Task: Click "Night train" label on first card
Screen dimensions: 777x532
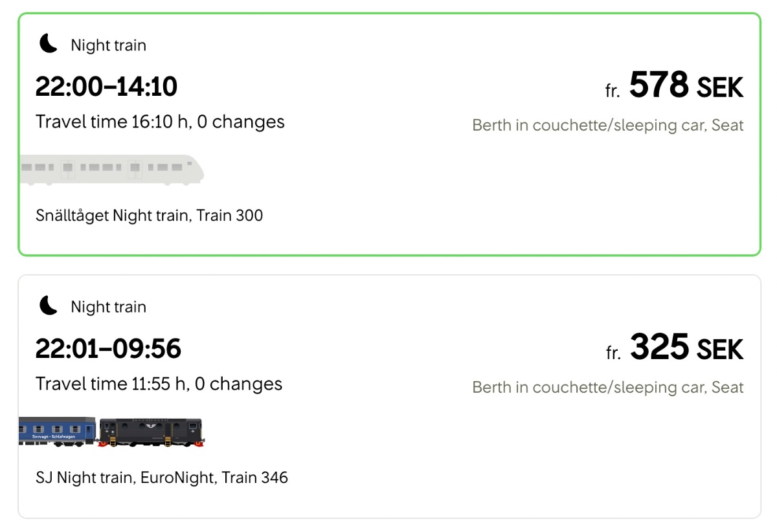Action: tap(108, 45)
